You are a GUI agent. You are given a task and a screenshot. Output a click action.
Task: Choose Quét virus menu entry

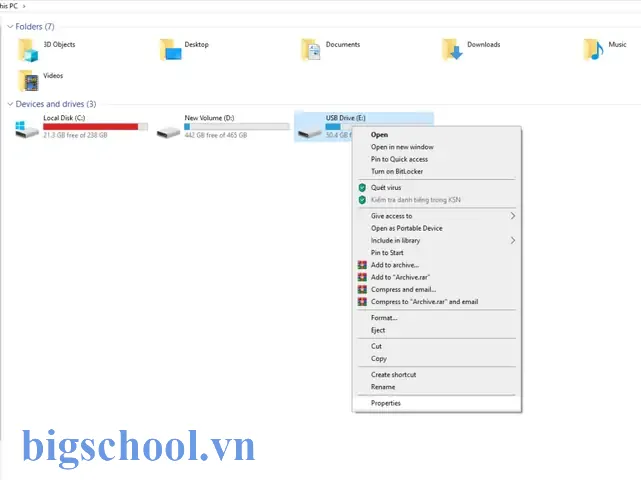(437, 188)
